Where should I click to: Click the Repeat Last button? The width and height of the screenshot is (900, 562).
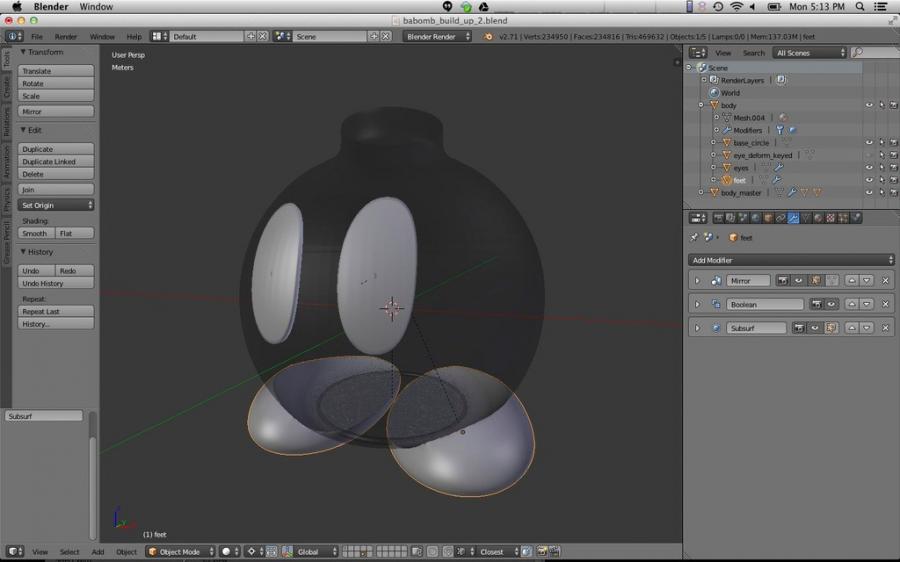(x=56, y=311)
